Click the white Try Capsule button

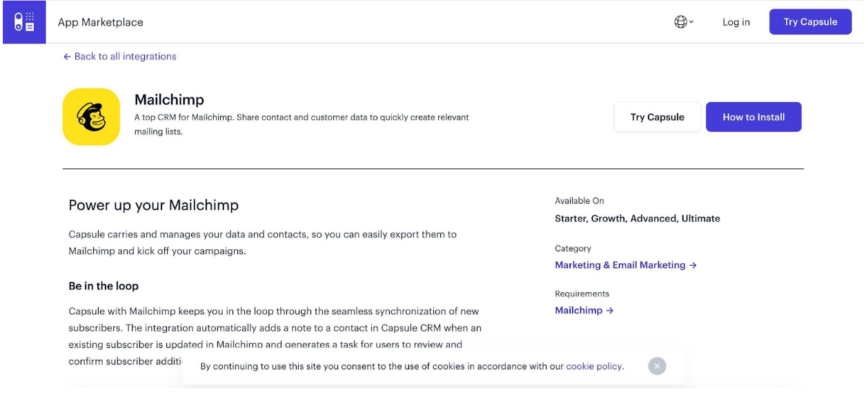point(657,117)
